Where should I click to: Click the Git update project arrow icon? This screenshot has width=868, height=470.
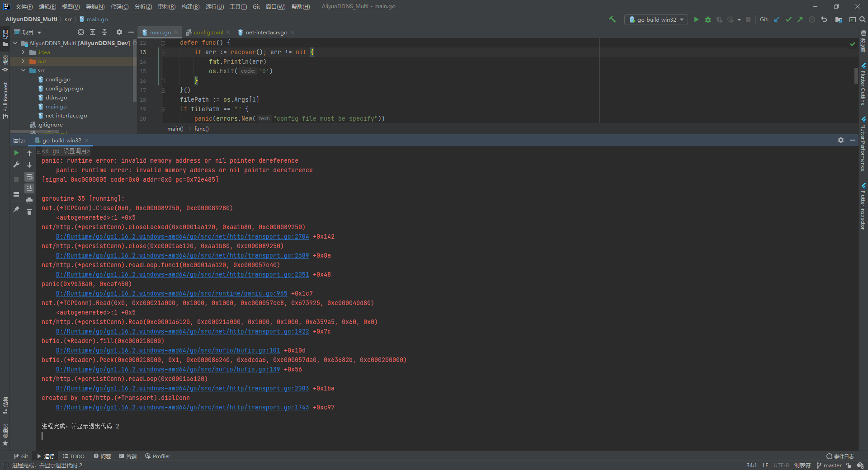pyautogui.click(x=777, y=19)
